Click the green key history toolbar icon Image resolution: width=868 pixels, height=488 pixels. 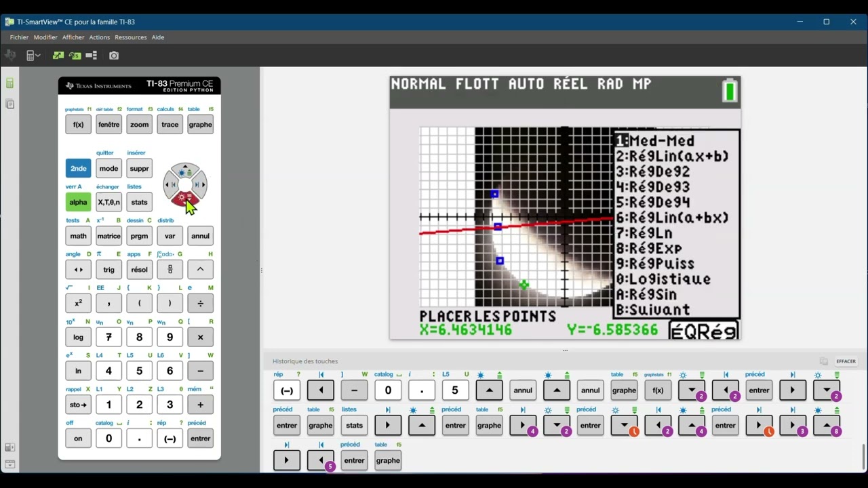tap(75, 56)
